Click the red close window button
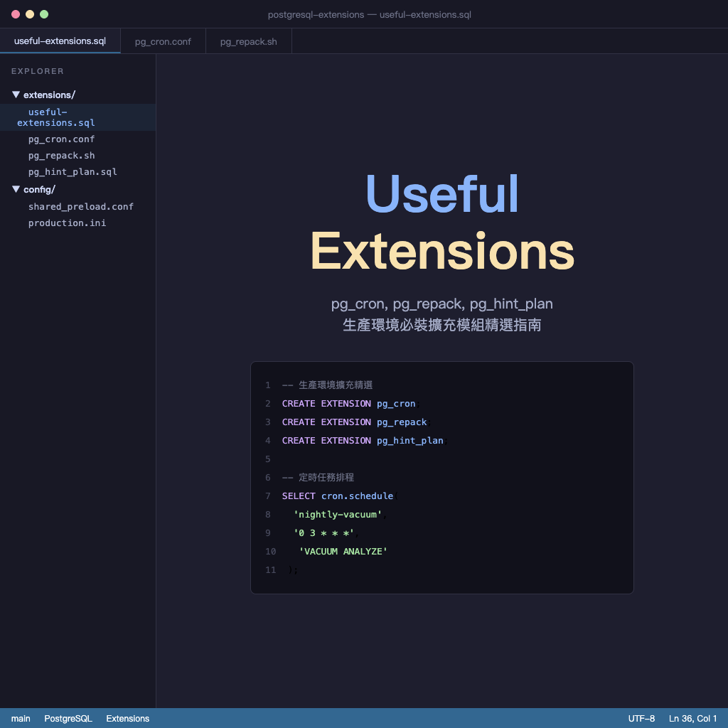The image size is (728, 728). (16, 14)
